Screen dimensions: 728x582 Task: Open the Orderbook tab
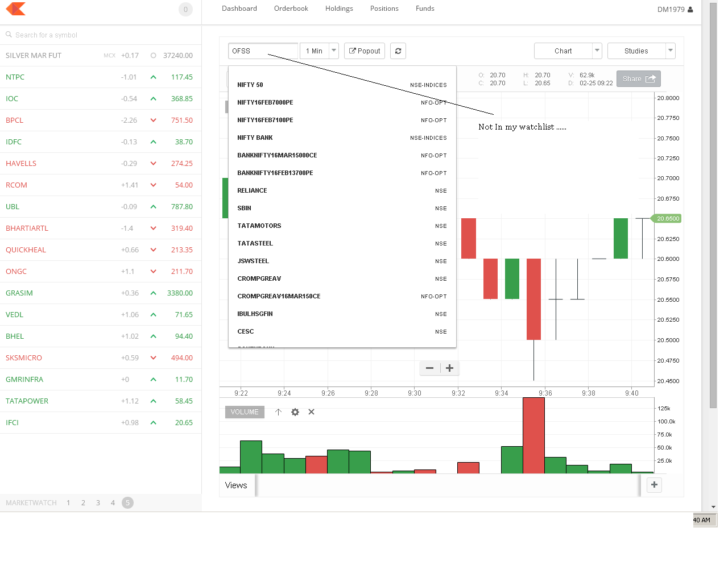click(x=291, y=9)
